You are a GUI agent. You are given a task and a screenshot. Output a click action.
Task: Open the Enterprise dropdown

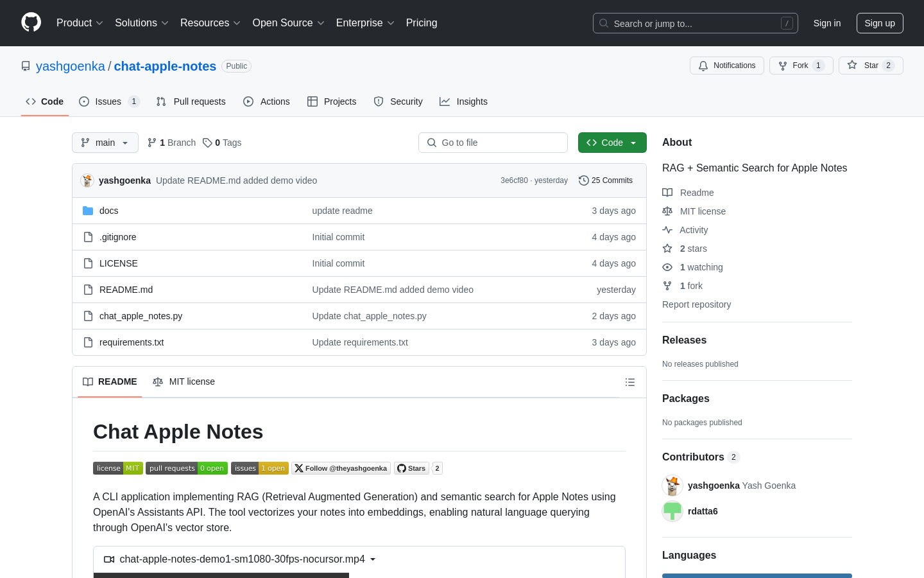click(x=365, y=23)
